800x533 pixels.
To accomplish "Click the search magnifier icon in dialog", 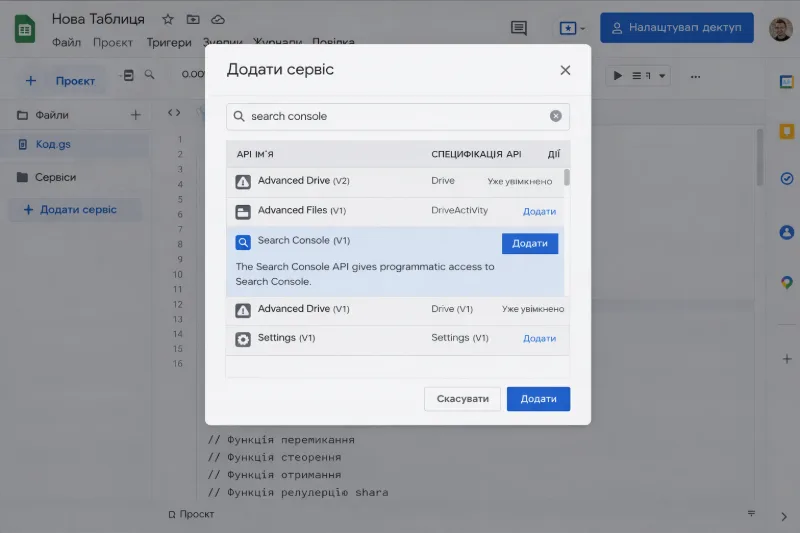I will click(x=239, y=116).
